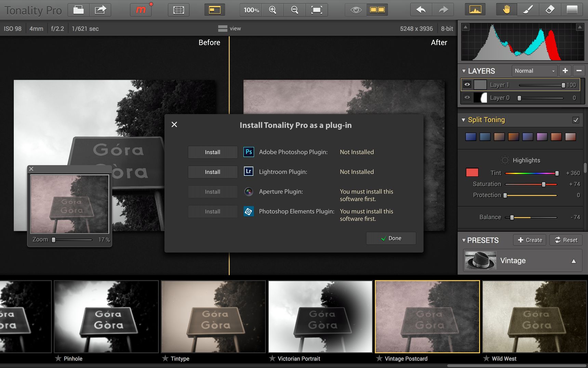Screen dimensions: 588x368
Task: Fit image to screen icon
Action: click(317, 10)
